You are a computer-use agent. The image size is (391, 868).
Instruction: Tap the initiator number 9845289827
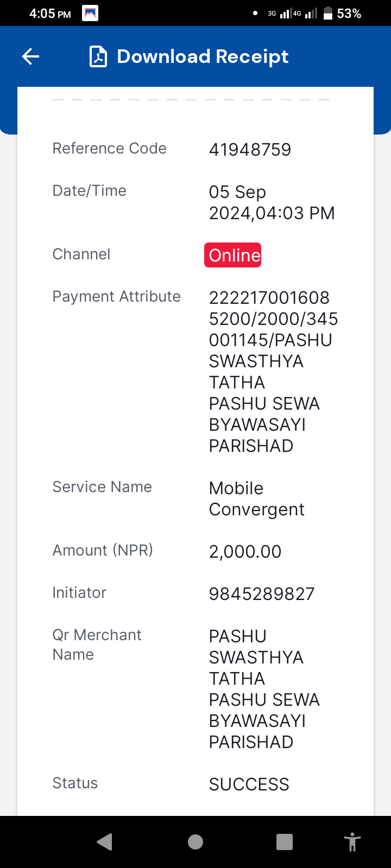[x=262, y=594]
